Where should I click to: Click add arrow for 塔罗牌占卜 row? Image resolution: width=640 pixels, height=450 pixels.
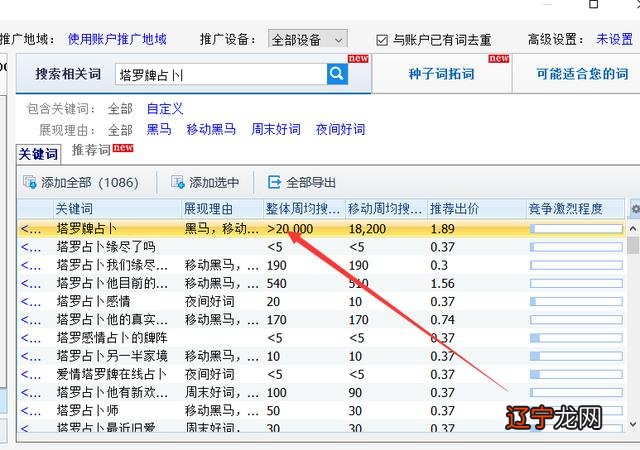[x=31, y=229]
